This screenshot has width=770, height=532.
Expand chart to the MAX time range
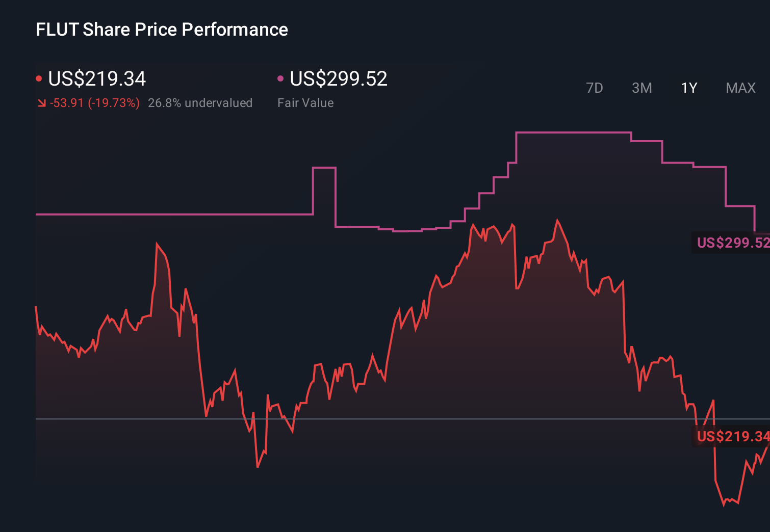740,88
